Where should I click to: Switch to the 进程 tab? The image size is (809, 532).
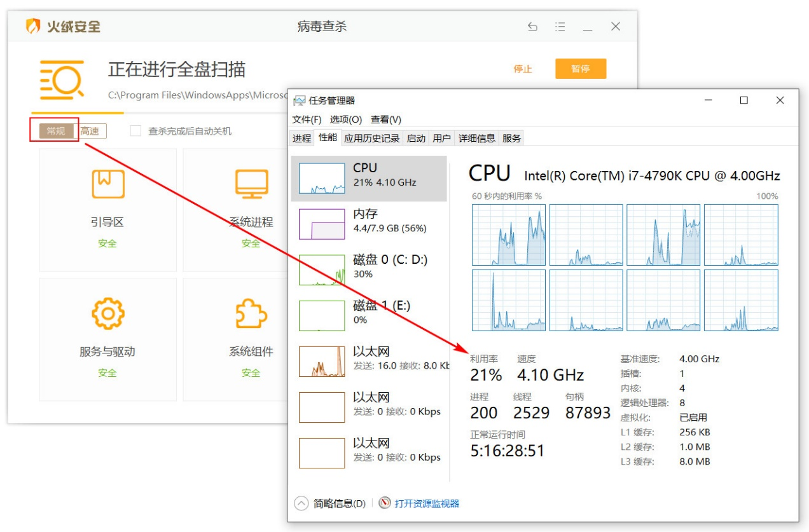click(301, 138)
